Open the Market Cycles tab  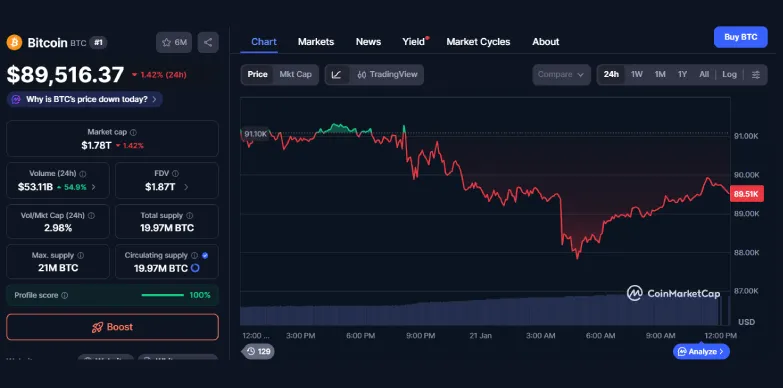click(x=478, y=42)
